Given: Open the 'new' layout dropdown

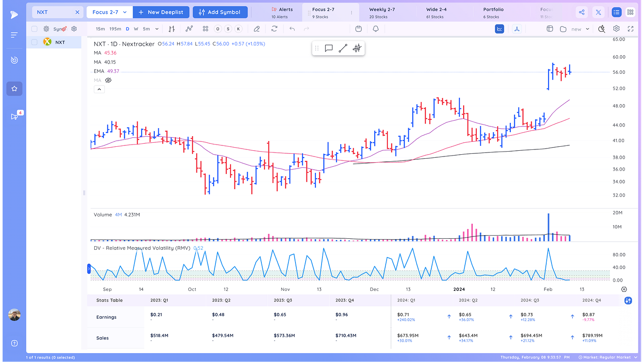Looking at the screenshot, I should click(580, 29).
